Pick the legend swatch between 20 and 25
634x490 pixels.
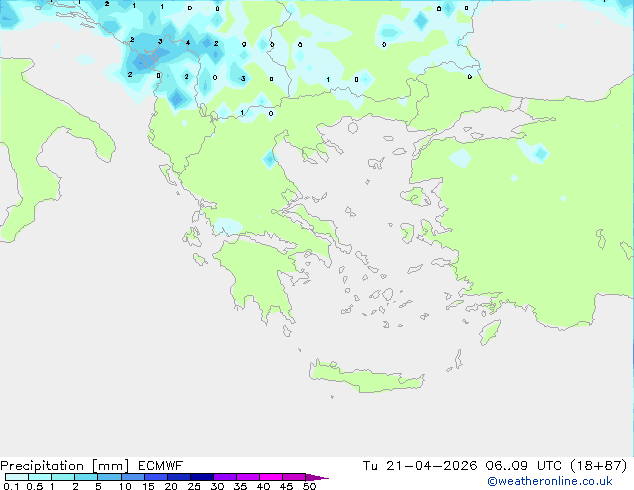178,477
